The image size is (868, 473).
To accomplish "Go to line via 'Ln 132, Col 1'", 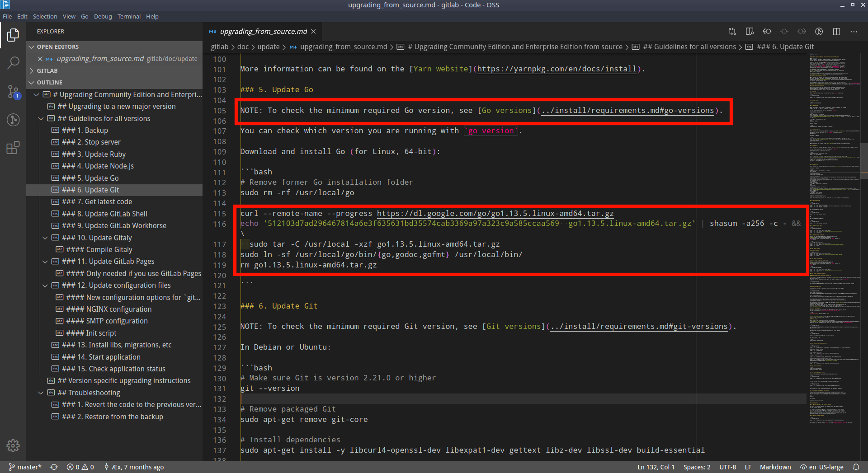I will click(656, 467).
